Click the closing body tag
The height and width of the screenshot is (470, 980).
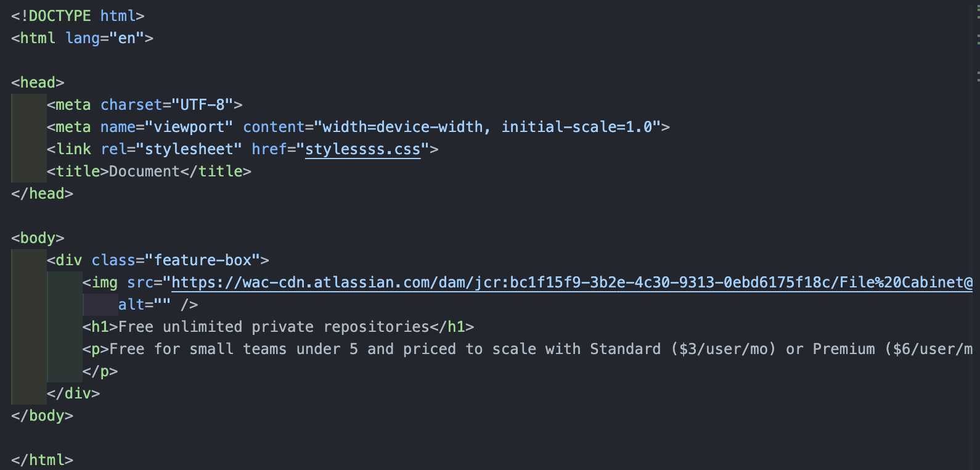click(x=42, y=416)
